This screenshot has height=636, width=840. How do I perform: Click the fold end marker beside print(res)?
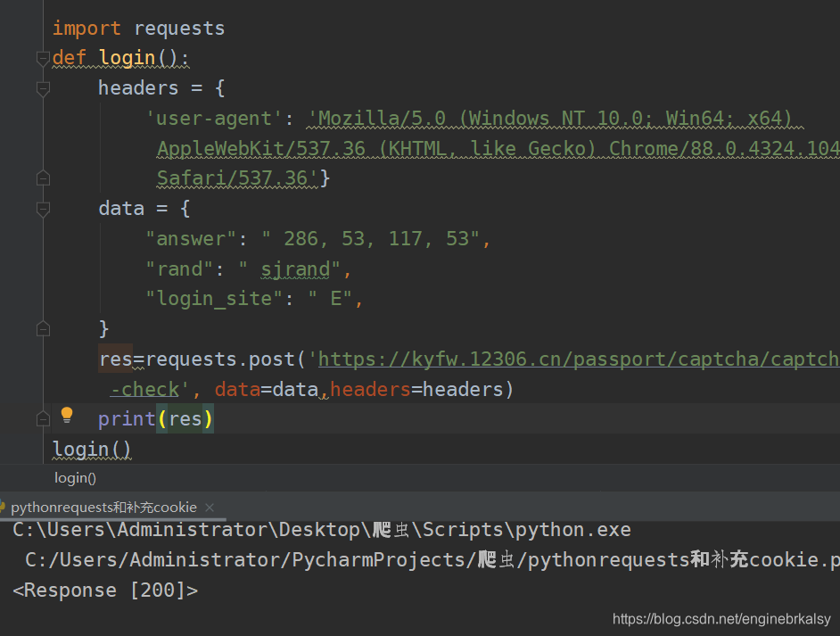[x=43, y=418]
